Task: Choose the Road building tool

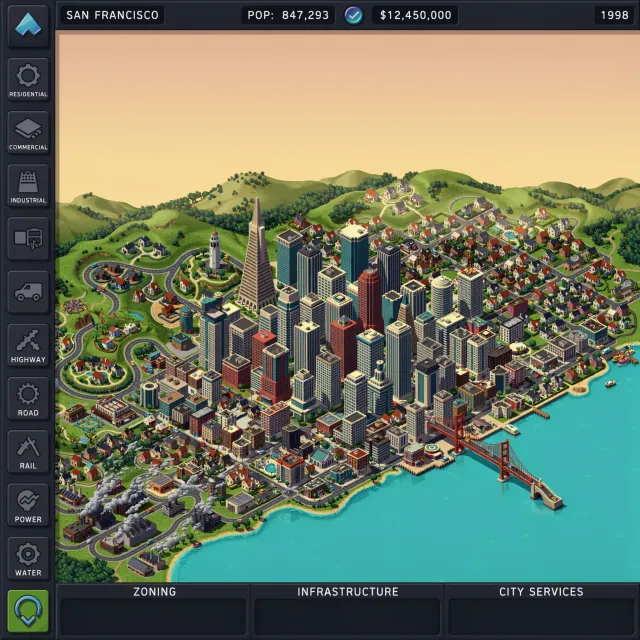Action: pyautogui.click(x=28, y=398)
